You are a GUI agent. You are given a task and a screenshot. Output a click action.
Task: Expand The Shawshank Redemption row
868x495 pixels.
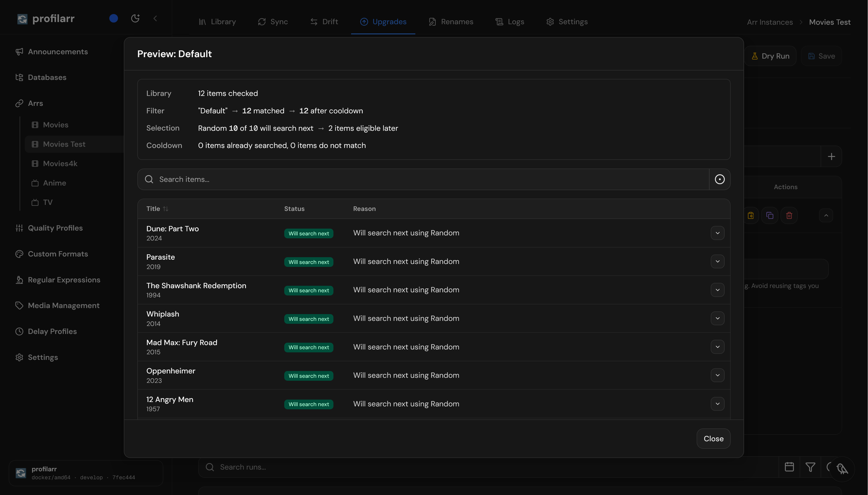point(717,290)
